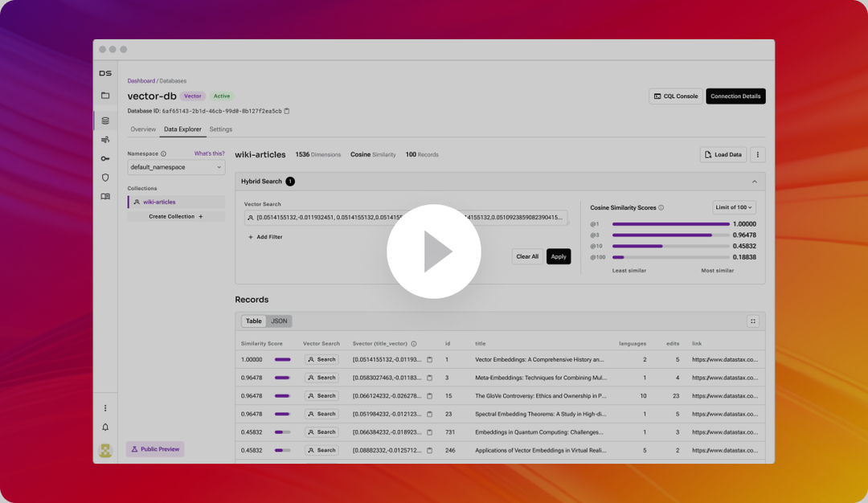Copy vector of row id 3
This screenshot has height=503, width=868.
point(429,378)
